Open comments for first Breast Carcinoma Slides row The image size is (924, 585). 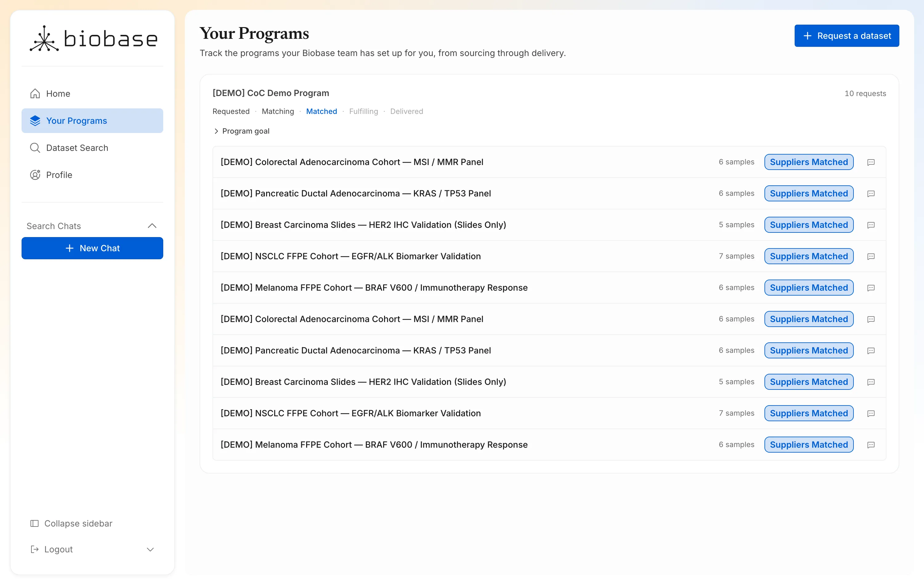pyautogui.click(x=871, y=225)
